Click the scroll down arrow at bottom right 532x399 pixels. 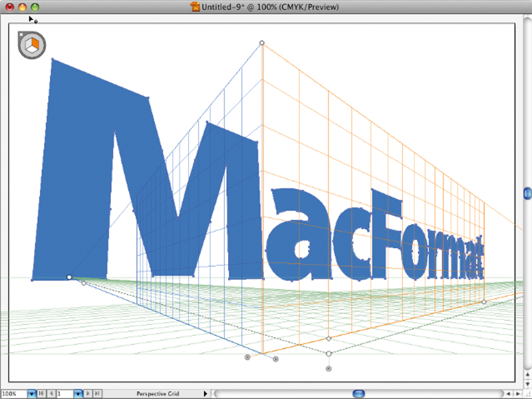[x=527, y=384]
